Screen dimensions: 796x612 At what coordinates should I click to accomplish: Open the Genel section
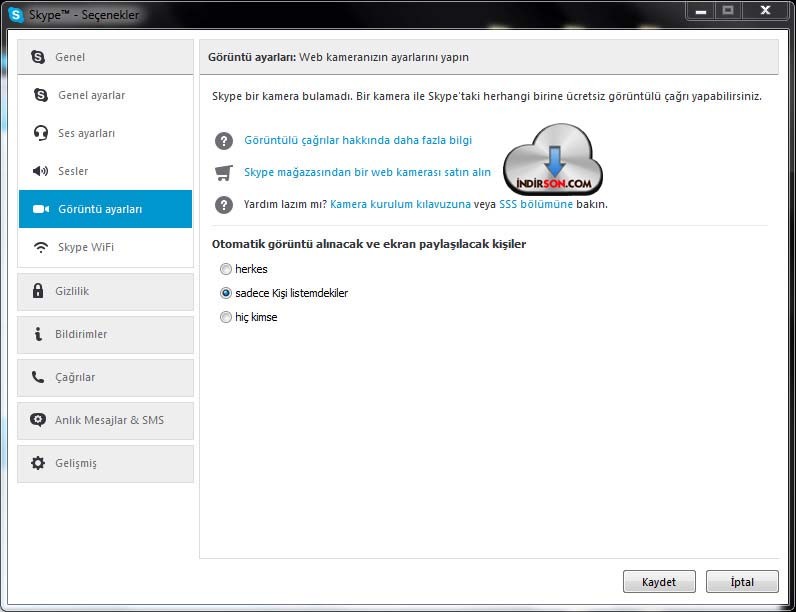pos(106,57)
